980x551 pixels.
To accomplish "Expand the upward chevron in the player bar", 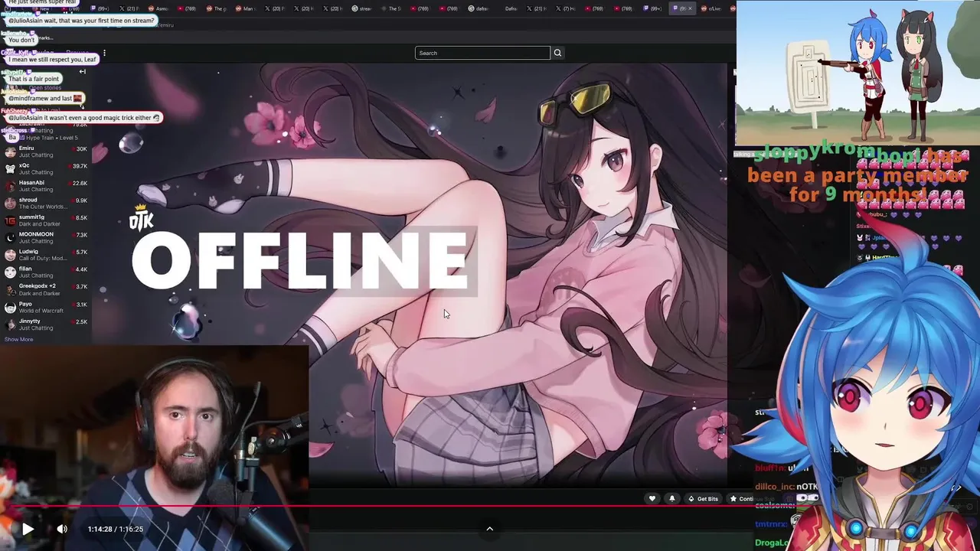I will [490, 529].
